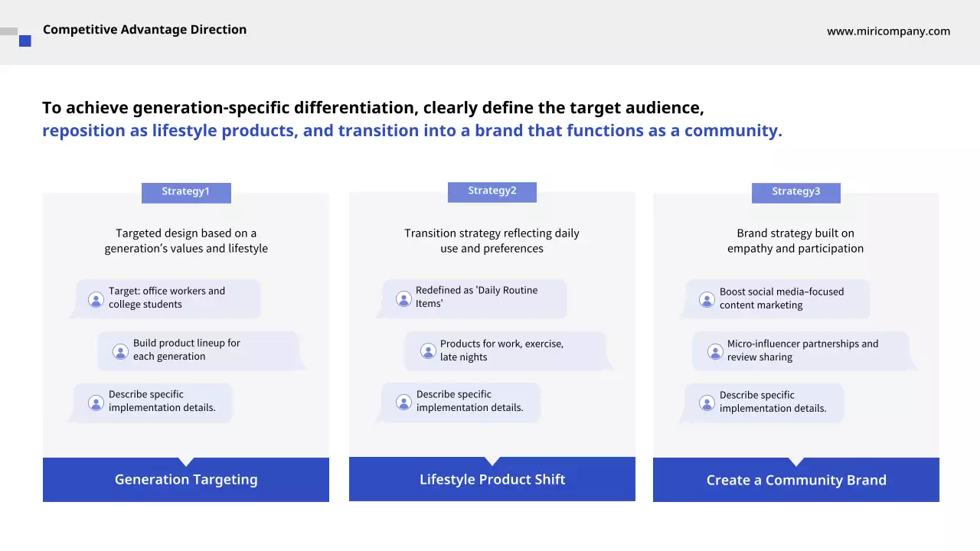
Task: Click the person icon beside 'Products for work, exercise'
Action: pos(428,351)
